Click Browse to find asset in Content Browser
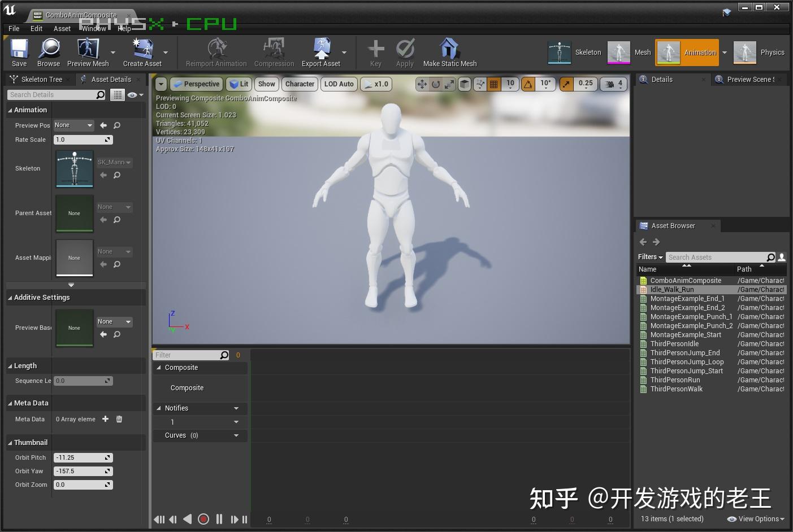The height and width of the screenshot is (532, 793). pos(49,49)
